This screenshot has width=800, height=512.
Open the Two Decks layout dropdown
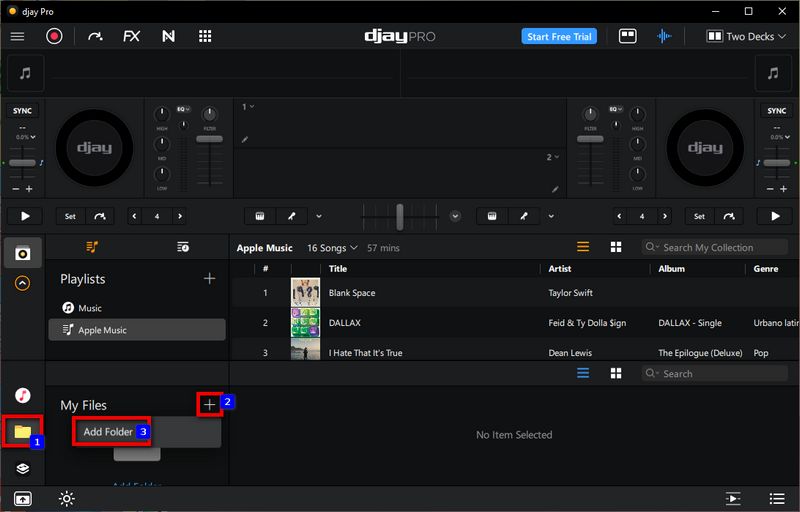pos(746,36)
